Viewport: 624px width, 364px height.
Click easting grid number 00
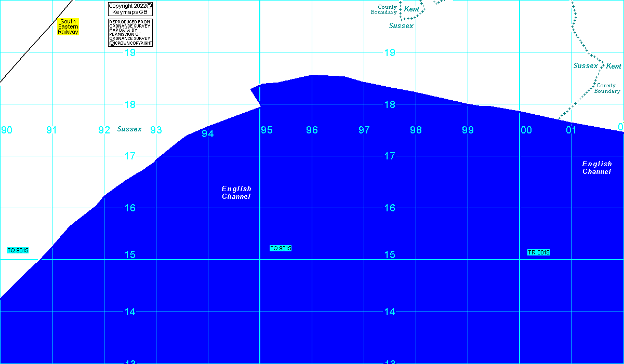pos(526,130)
